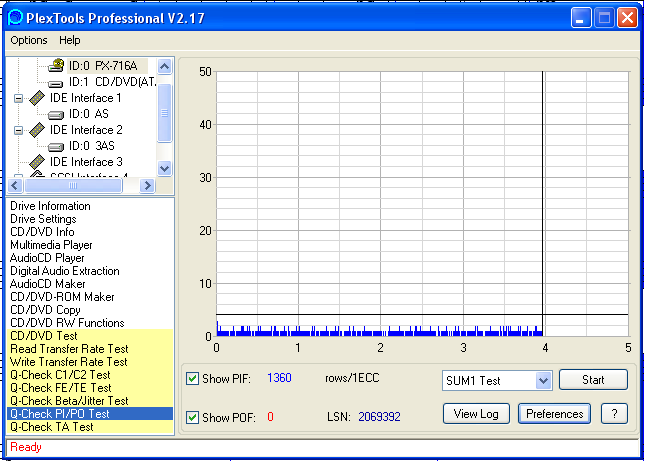Start the PI/PO test
Screen dimensions: 646x461
(593, 379)
